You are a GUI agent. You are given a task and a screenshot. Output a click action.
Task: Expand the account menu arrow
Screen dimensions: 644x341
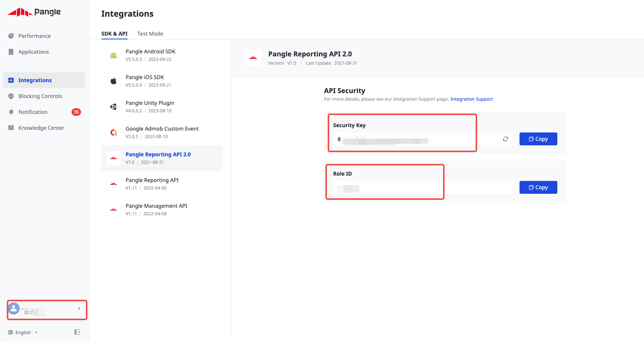point(79,308)
